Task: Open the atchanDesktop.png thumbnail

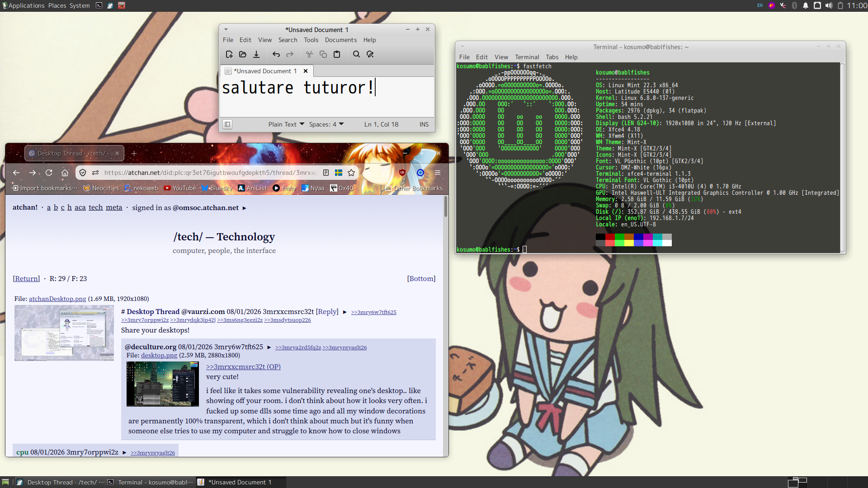Action: tap(64, 333)
